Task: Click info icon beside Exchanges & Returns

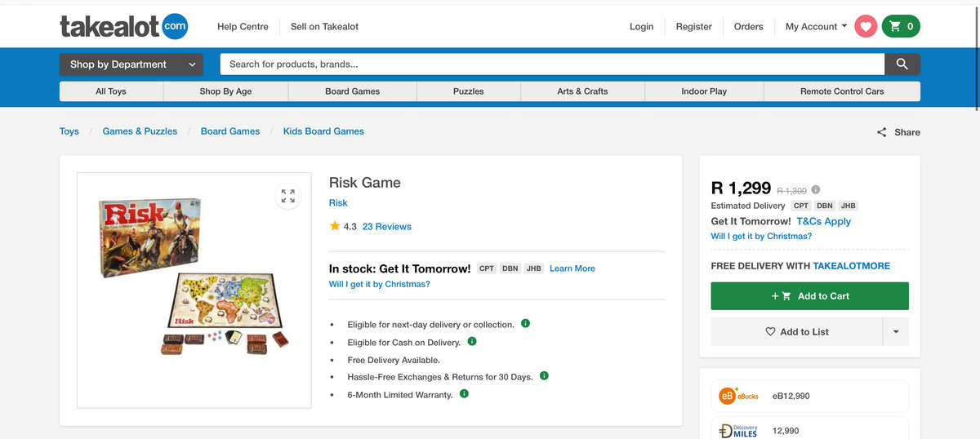Action: pos(544,376)
